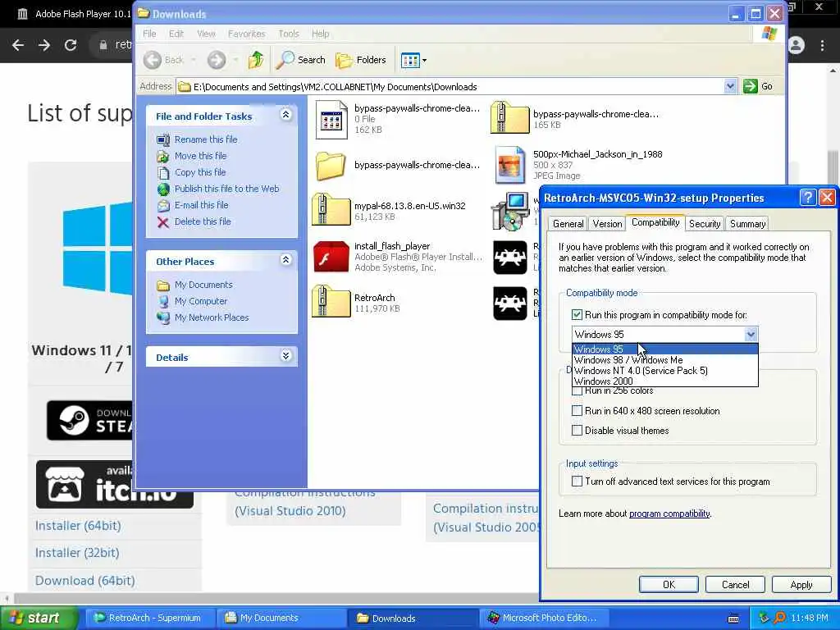Click Installer (32bit) link in browser

[77, 553]
